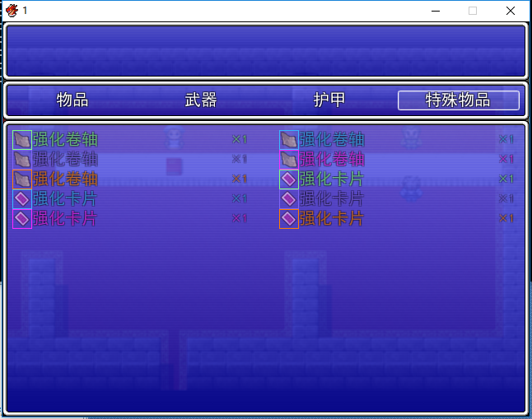The height and width of the screenshot is (419, 532).
Task: Select the cyan 强化卡片 item name
Action: click(x=65, y=199)
